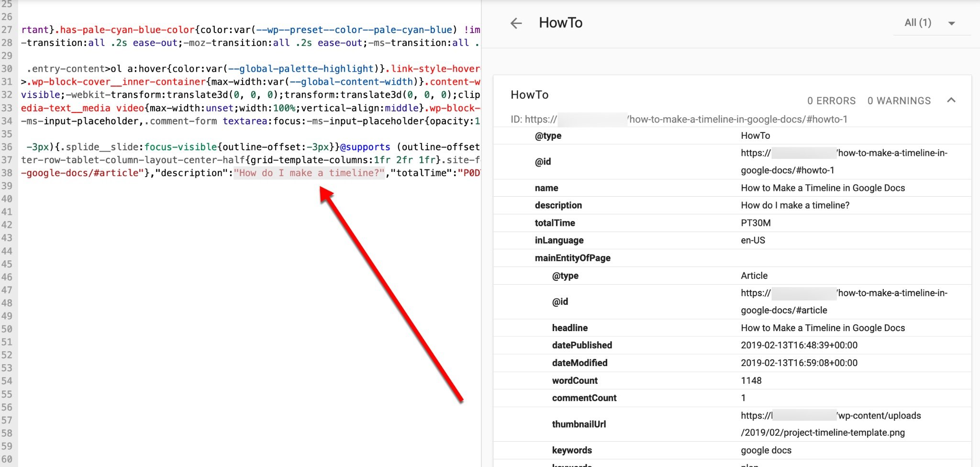Screen dimensions: 980x467
Task: Click the back arrow beside HowTo title
Action: 516,23
